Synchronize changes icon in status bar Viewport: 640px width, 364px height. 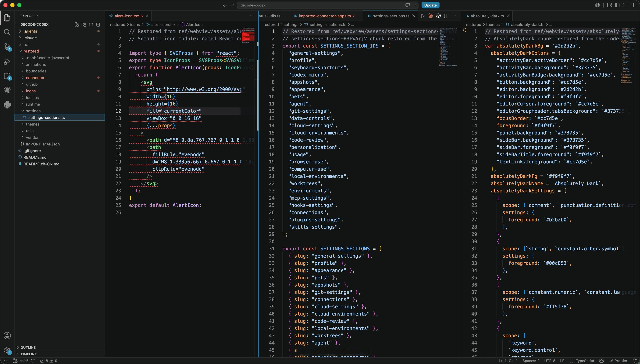(x=33, y=361)
